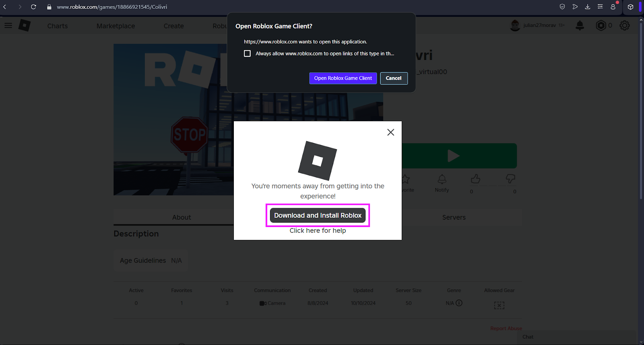Click the shield icon in browser toolbar
This screenshot has width=644, height=345.
click(562, 6)
